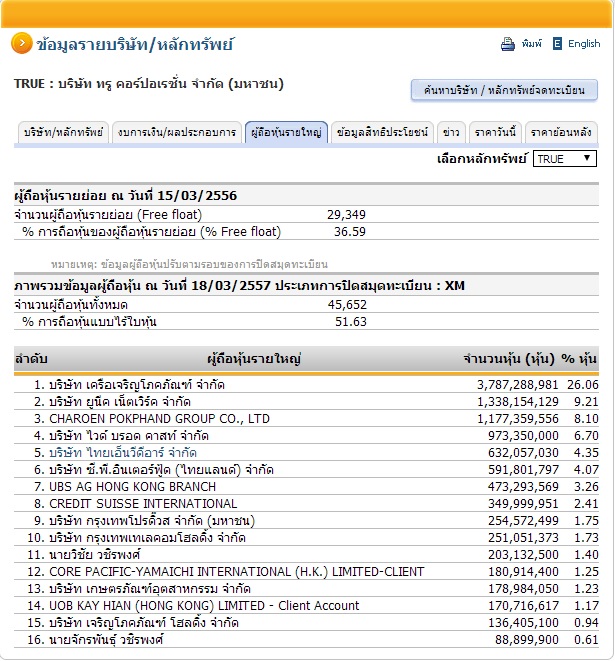615x661 pixels.
Task: Click share count 3,787,288,981
Action: tap(517, 384)
